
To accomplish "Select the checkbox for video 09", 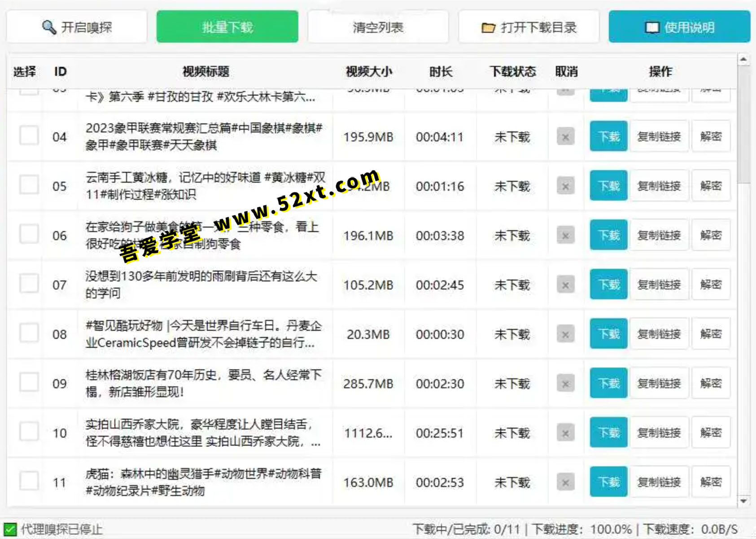I will coord(29,383).
